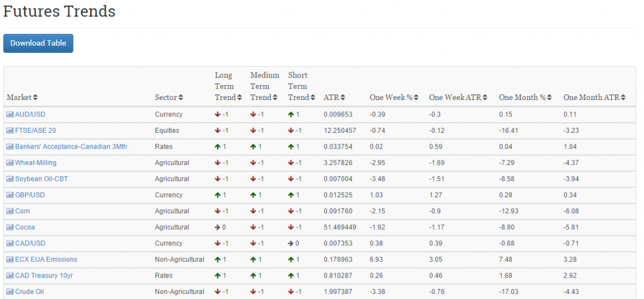Click Bankers' Acceptance medium-term up arrow
Viewport: 644px width, 299px height.
(253, 147)
